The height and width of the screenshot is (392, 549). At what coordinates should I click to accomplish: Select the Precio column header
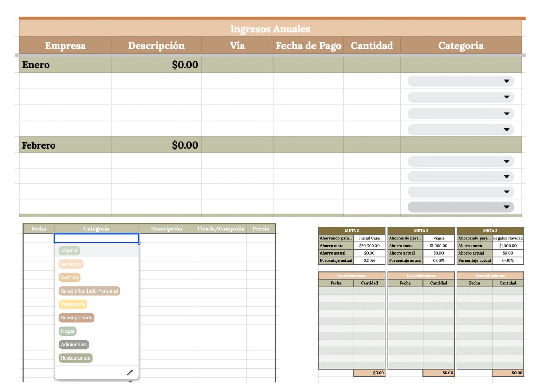(261, 229)
